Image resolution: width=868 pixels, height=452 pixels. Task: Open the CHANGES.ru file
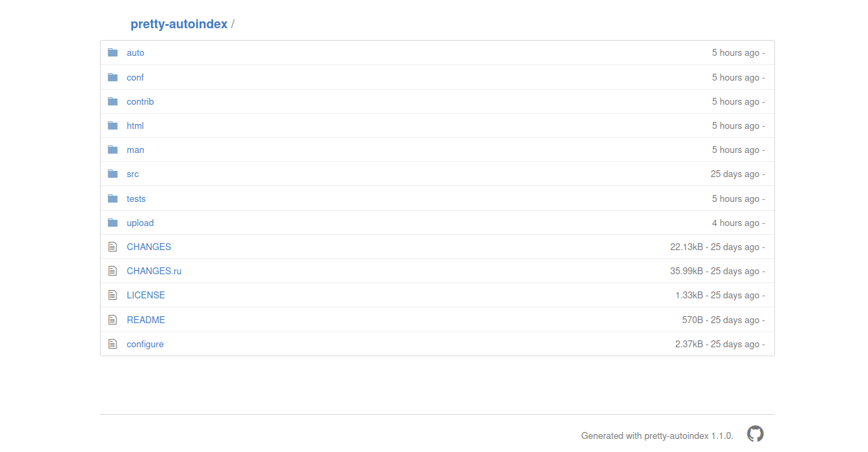[x=154, y=271]
